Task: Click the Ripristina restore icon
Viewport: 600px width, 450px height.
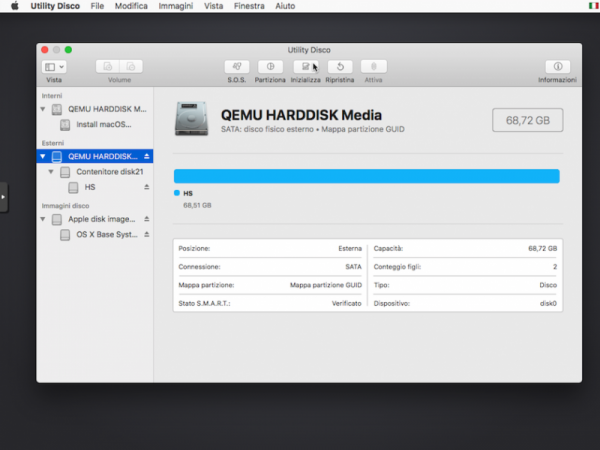Action: (340, 66)
